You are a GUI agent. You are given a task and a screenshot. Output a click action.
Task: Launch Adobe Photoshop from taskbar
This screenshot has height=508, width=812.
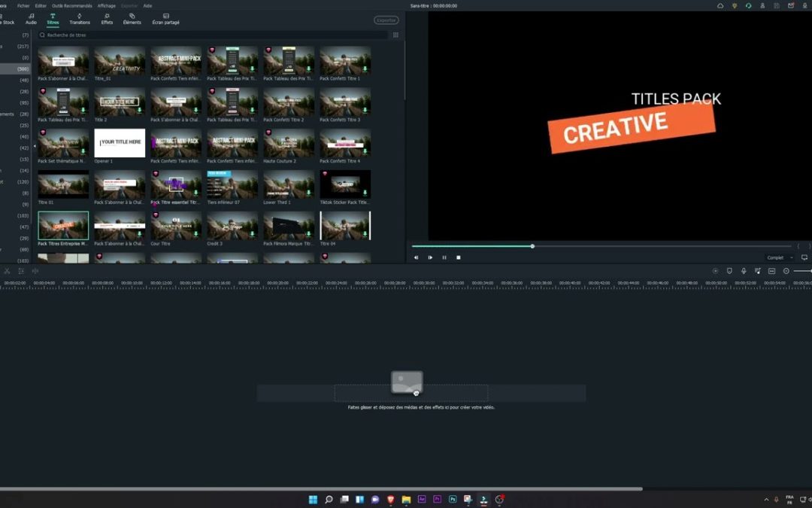coord(453,500)
